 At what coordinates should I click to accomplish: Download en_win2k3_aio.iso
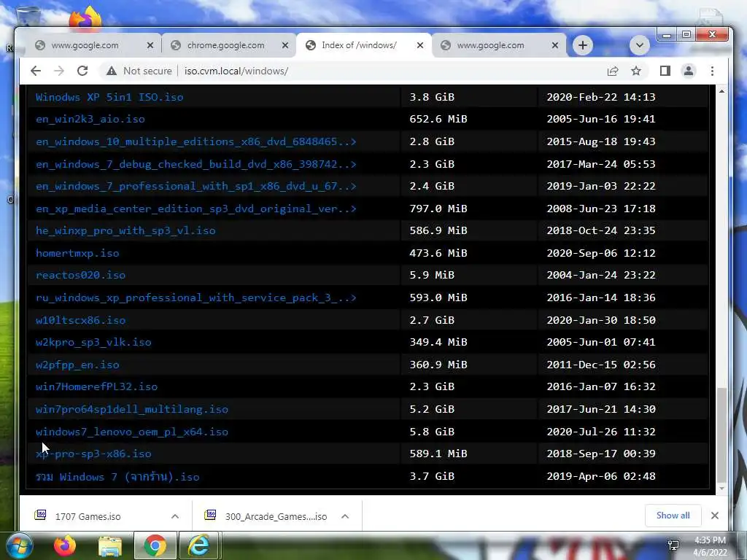point(90,119)
